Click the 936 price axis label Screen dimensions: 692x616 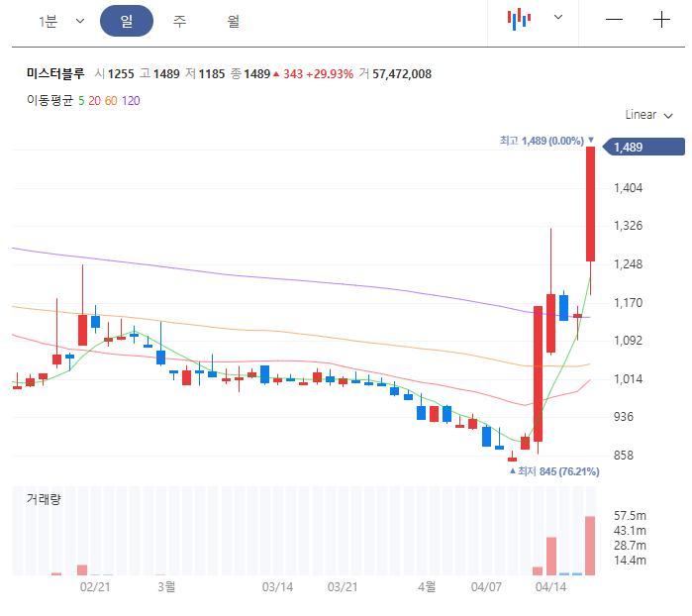click(x=623, y=417)
